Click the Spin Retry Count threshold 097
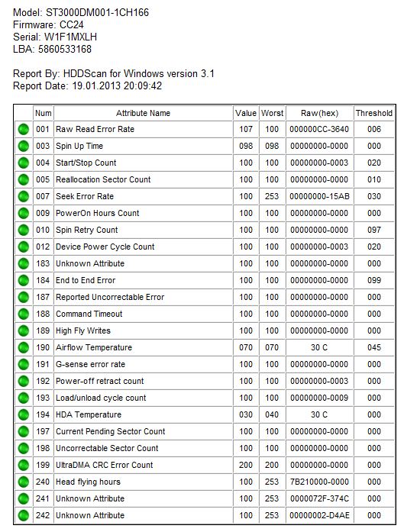 point(374,230)
